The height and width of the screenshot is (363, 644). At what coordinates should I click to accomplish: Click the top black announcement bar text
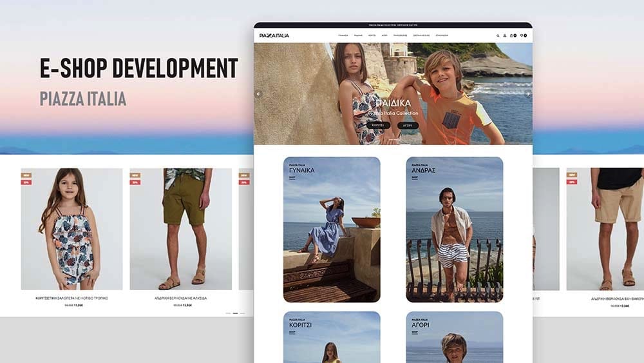pyautogui.click(x=393, y=25)
